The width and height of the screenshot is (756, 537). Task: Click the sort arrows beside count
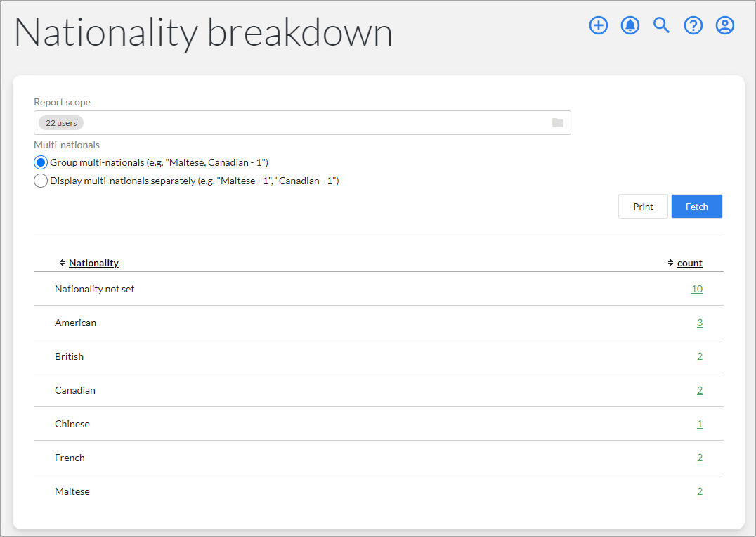tap(671, 263)
